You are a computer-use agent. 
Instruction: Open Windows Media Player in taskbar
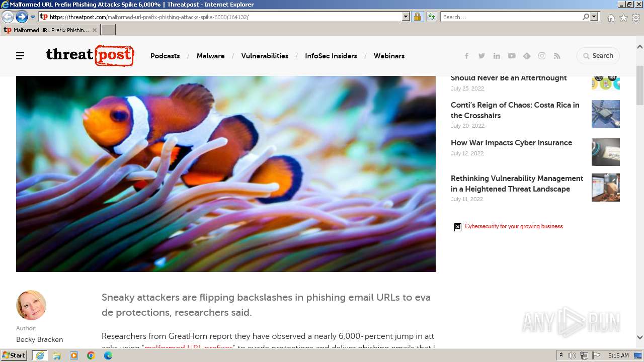(74, 355)
